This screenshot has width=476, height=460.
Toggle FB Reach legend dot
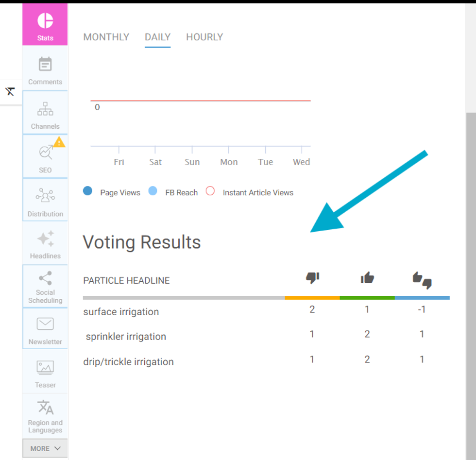coord(153,191)
